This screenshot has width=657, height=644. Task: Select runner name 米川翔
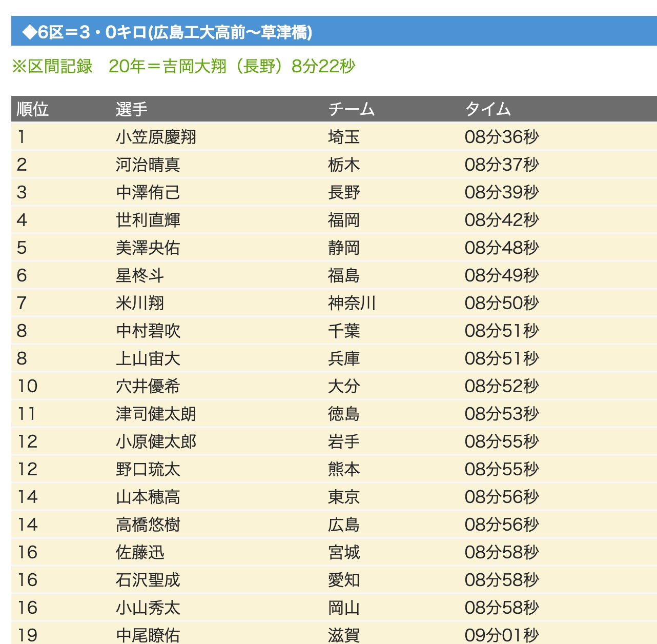point(140,303)
